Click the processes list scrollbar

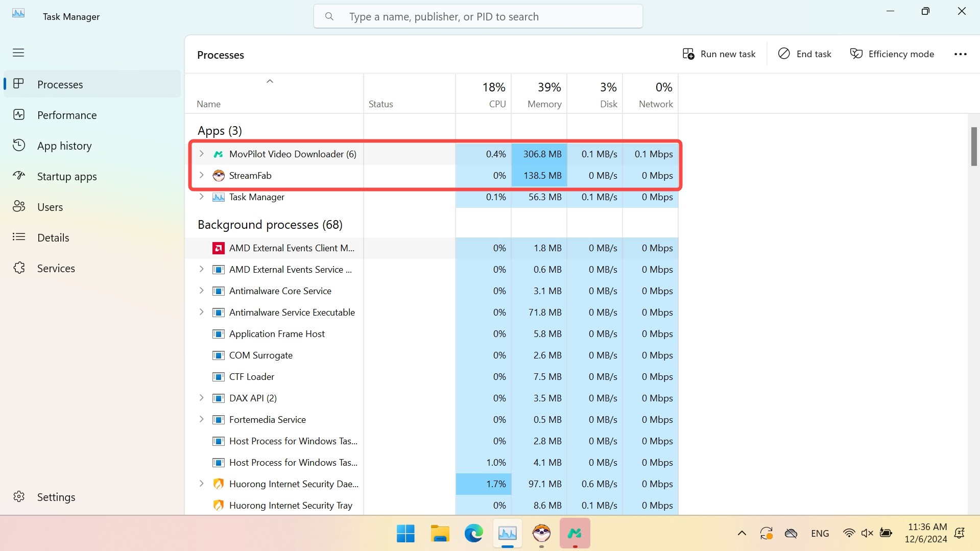973,146
